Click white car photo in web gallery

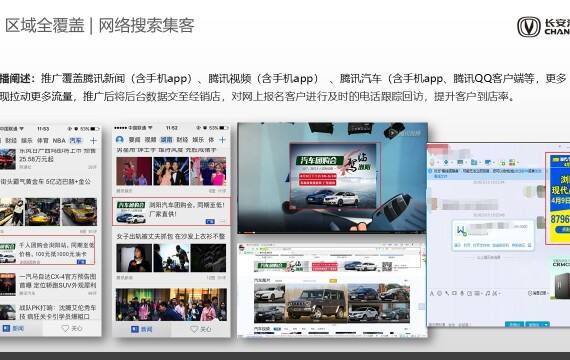coord(269,293)
